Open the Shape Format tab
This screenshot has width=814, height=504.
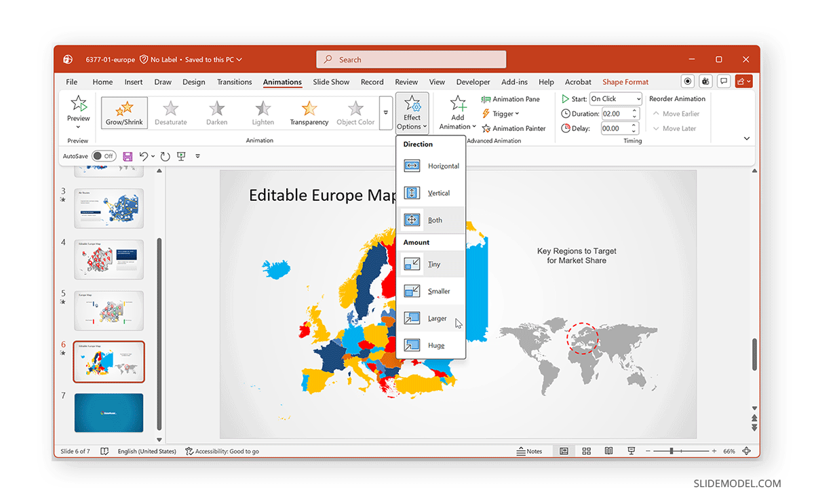coord(625,82)
